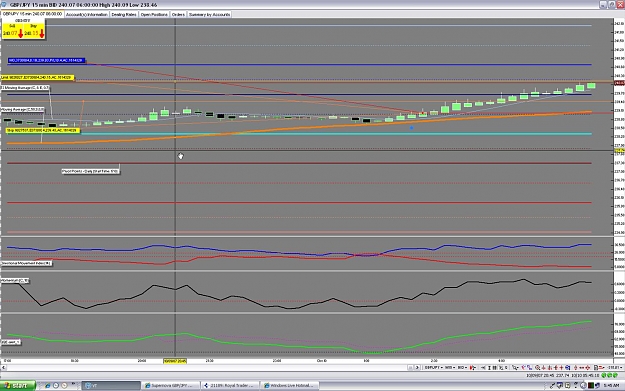
Task: Go to the Orders tab
Action: [178, 14]
